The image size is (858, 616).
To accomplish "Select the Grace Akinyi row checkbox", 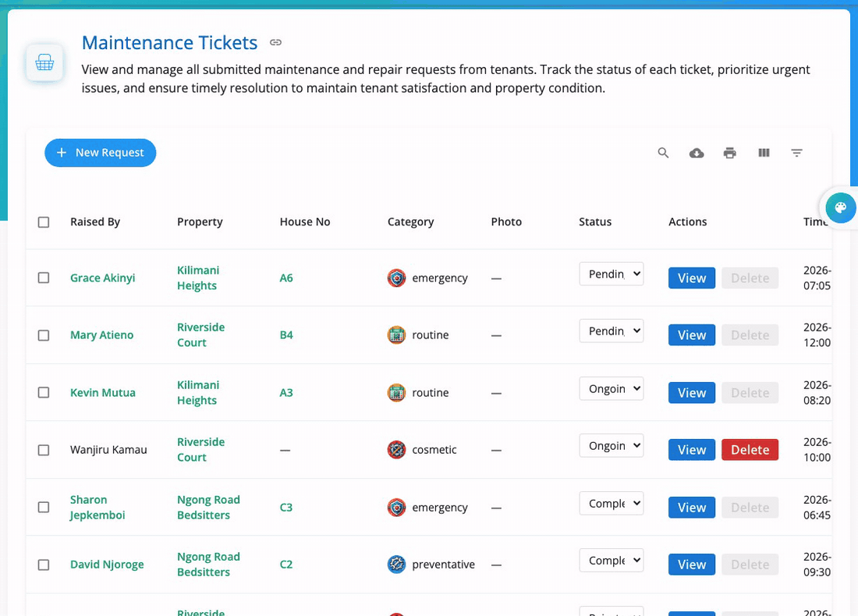I will pyautogui.click(x=44, y=278).
